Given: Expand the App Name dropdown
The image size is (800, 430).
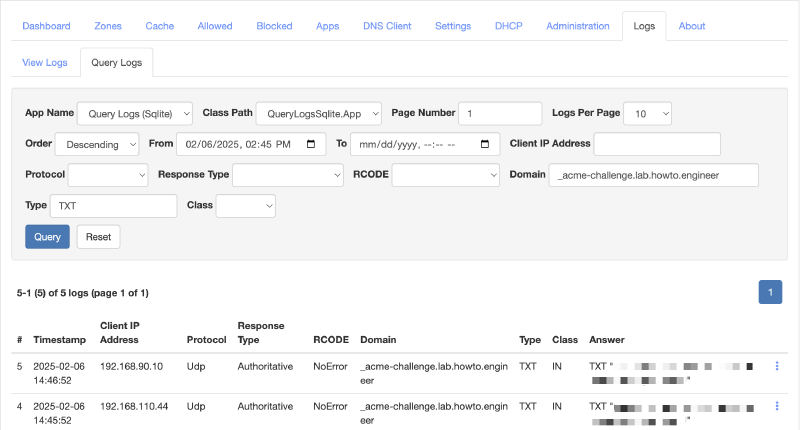Looking at the screenshot, I should click(135, 114).
